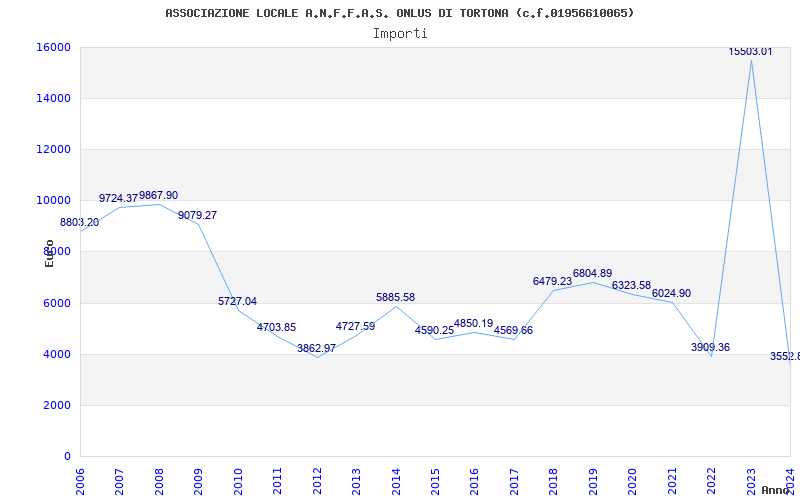Click the y-axis tick label 0
This screenshot has width=800, height=500.
67,456
